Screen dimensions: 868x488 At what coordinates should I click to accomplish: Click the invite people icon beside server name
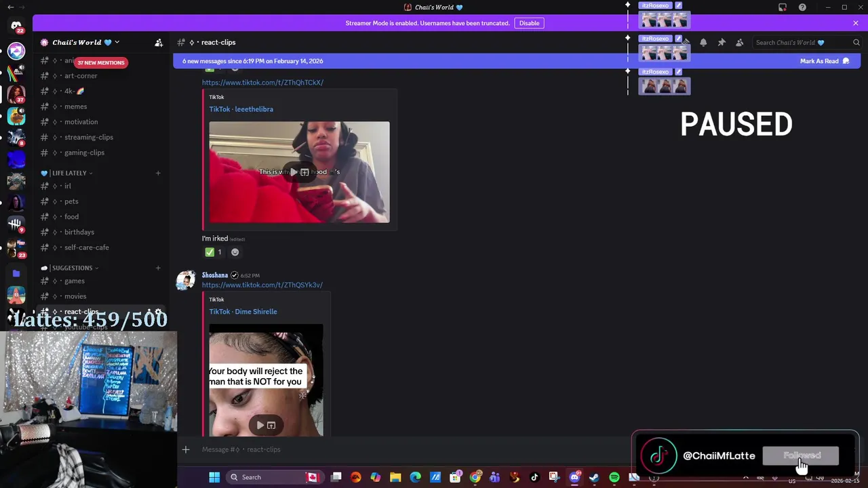159,42
